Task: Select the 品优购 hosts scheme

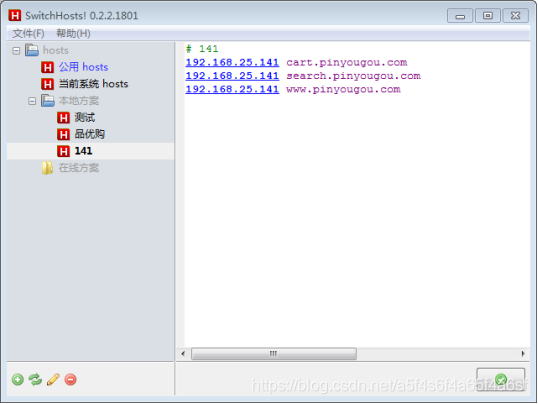Action: pos(90,134)
